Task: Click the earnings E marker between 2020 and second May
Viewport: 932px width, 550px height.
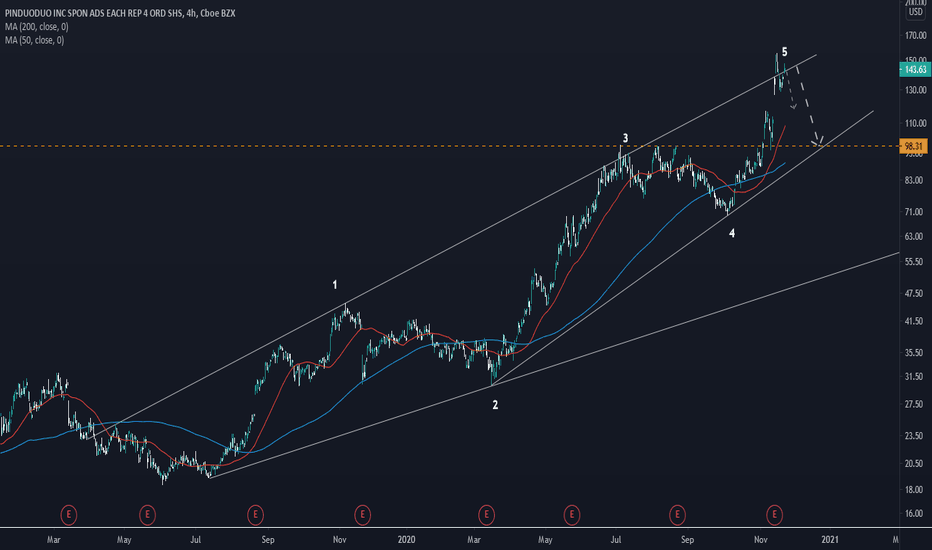Action: (x=486, y=514)
